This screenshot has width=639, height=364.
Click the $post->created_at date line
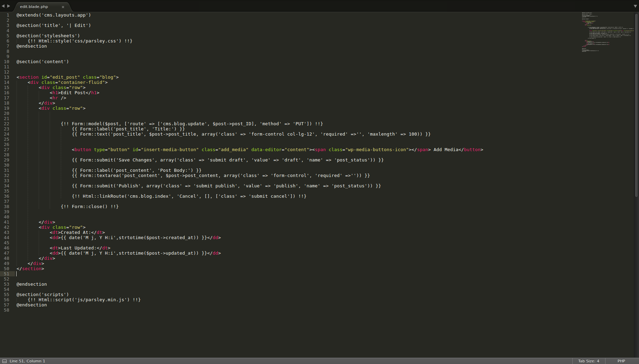[x=135, y=238]
